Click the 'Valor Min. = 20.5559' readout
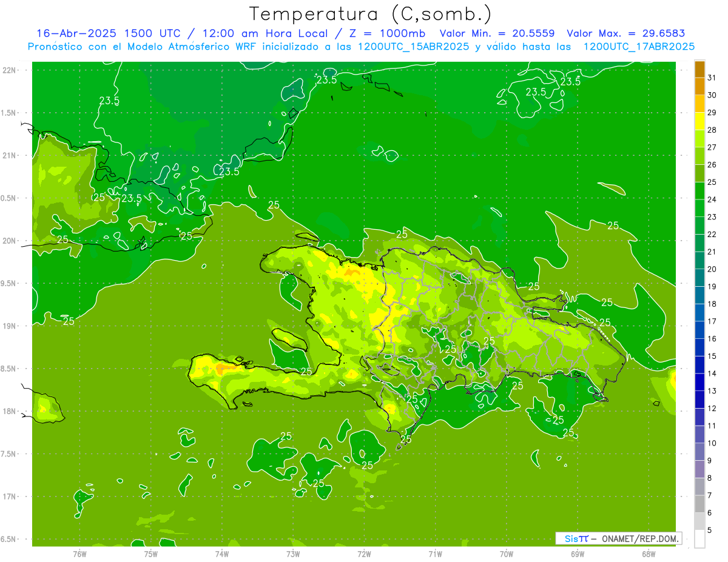Screen dimensions: 728x562 [x=499, y=33]
